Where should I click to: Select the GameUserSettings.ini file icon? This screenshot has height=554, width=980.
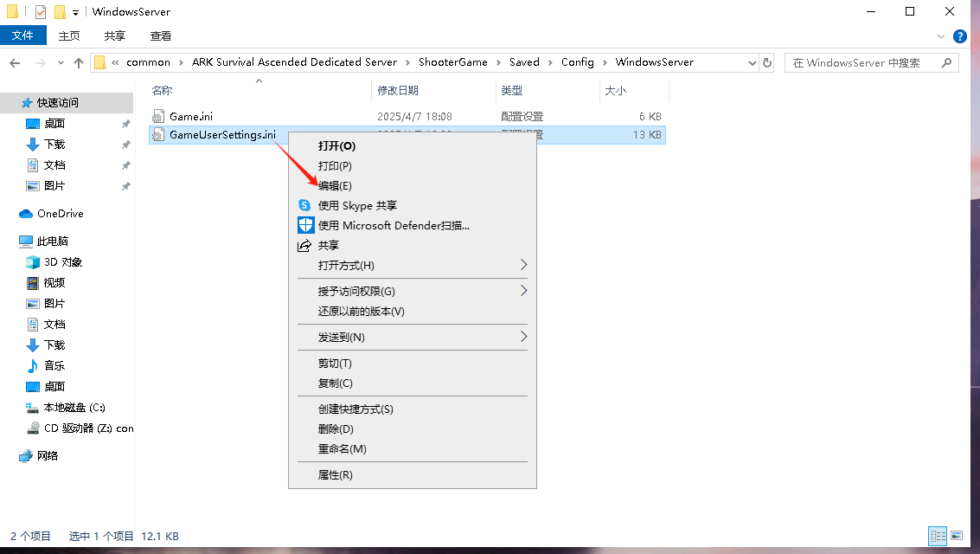pyautogui.click(x=158, y=134)
